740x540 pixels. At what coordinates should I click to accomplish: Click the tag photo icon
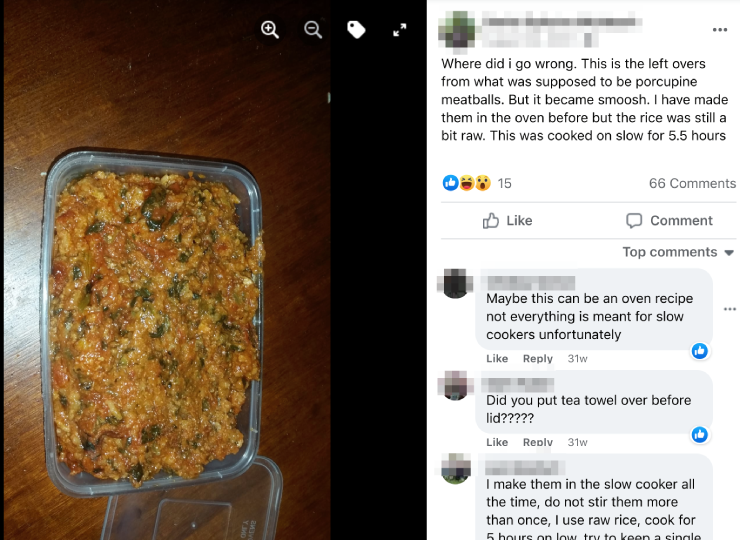[x=356, y=30]
